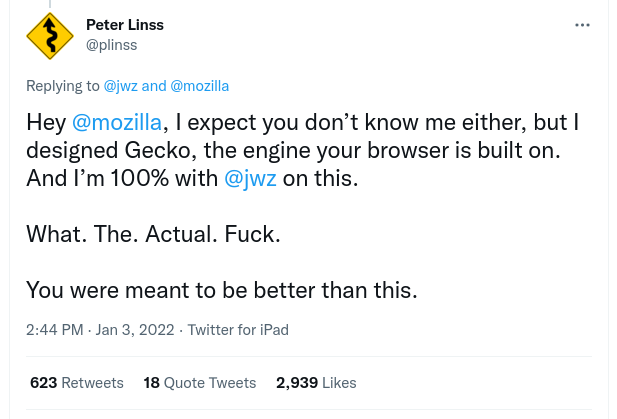Open Peter Linss's winding road sign avatar

[x=50, y=36]
